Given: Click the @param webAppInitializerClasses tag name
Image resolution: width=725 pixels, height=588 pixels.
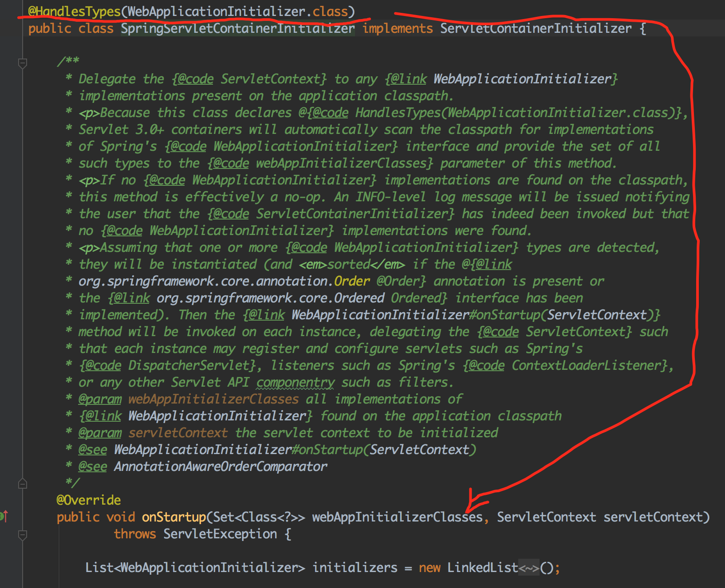Looking at the screenshot, I should click(x=213, y=399).
